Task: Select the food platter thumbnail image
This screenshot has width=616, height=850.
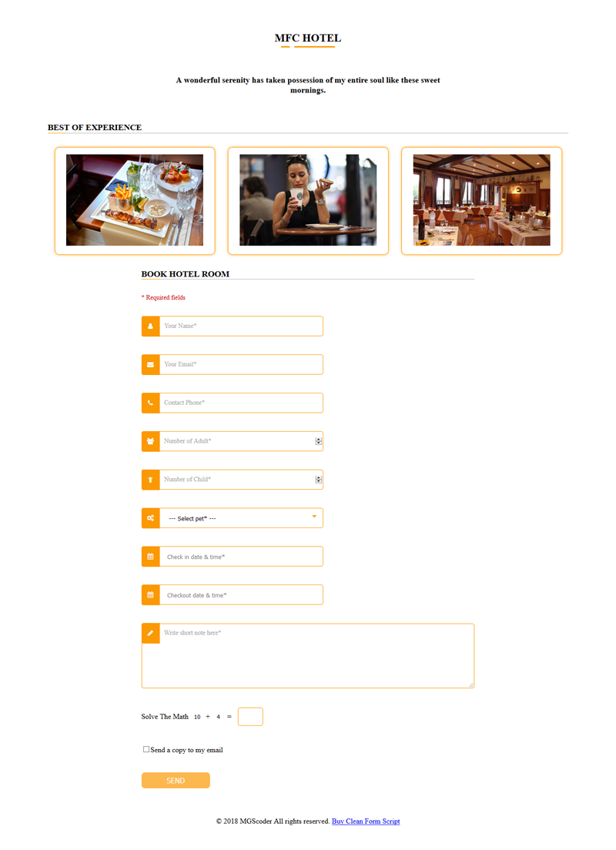Action: pos(135,200)
